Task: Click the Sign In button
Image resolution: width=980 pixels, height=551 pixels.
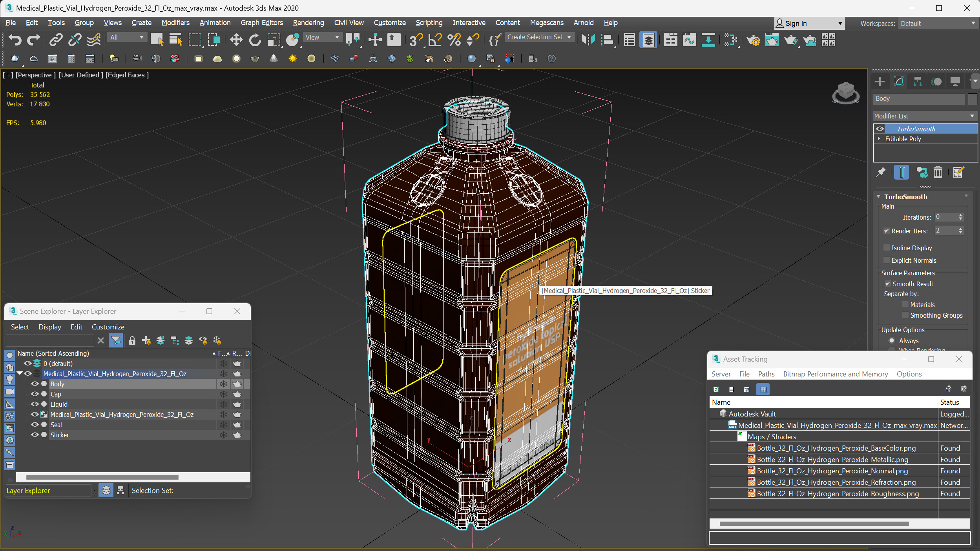Action: (796, 24)
